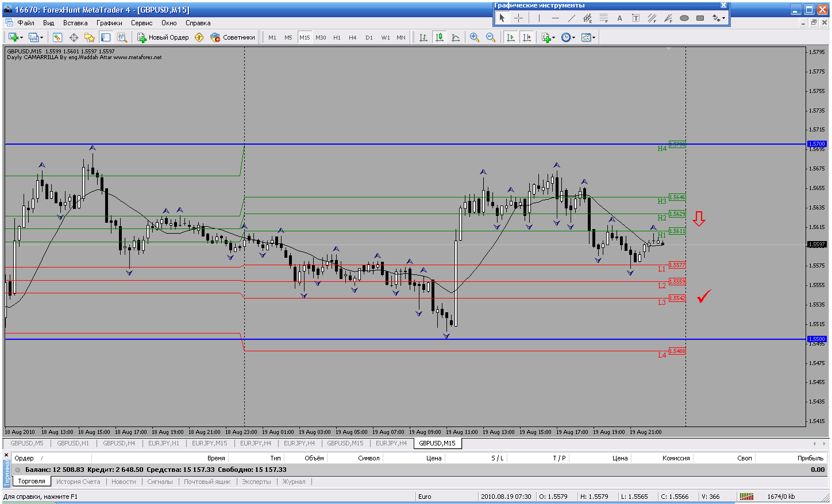
Task: Toggle the chart shift button
Action: (x=526, y=37)
